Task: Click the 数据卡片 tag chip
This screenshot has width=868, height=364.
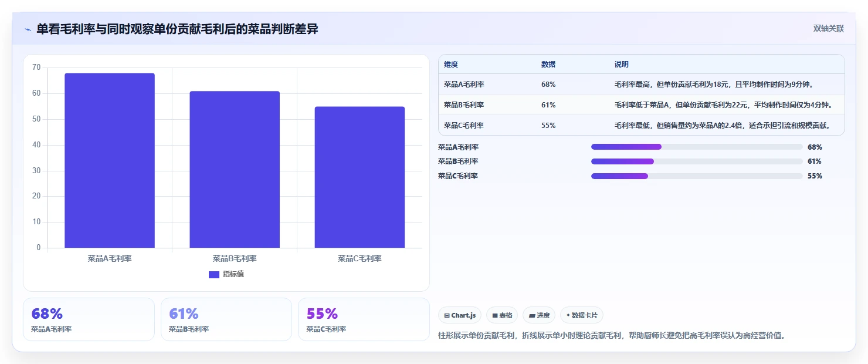Action: tap(582, 315)
